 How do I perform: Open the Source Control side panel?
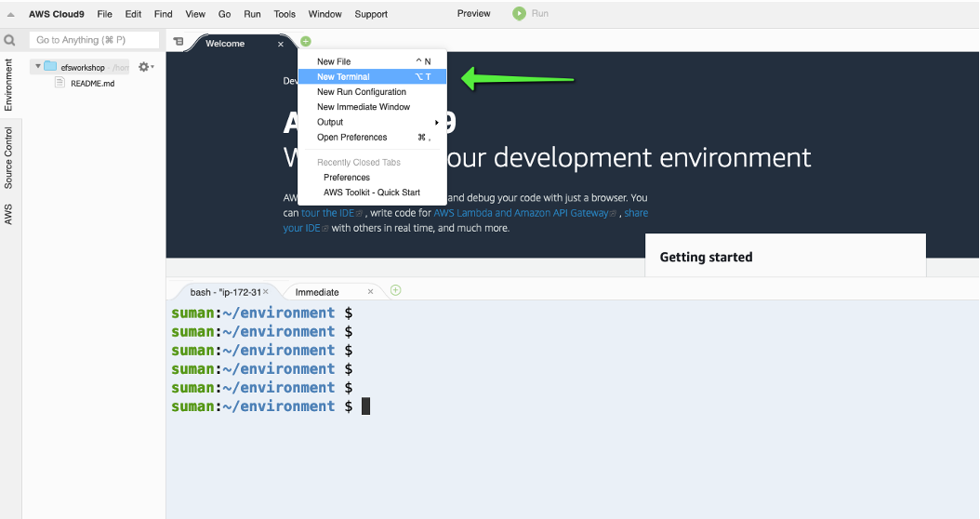[8, 157]
